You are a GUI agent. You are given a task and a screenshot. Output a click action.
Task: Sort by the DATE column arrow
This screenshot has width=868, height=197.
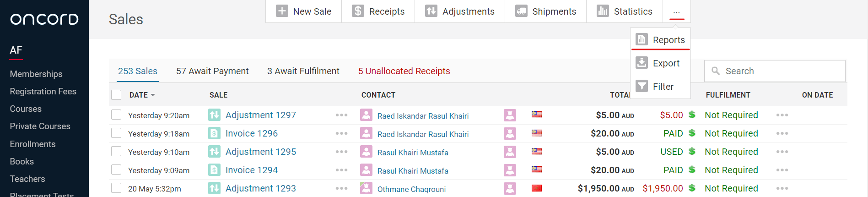tap(153, 95)
